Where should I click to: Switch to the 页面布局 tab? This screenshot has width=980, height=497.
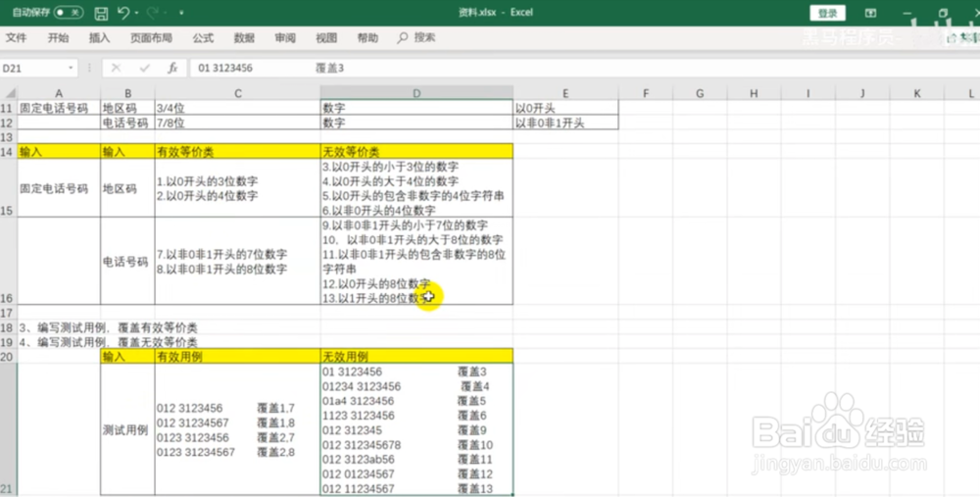[151, 38]
